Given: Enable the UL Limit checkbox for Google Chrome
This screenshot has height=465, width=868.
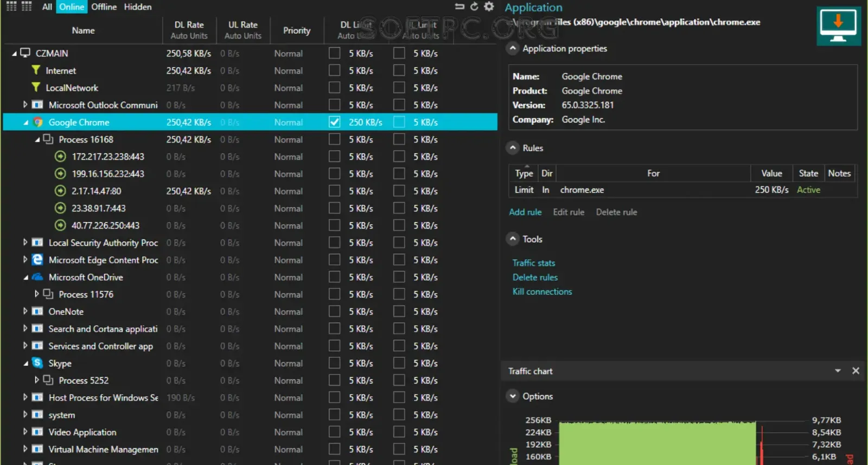Looking at the screenshot, I should 399,122.
